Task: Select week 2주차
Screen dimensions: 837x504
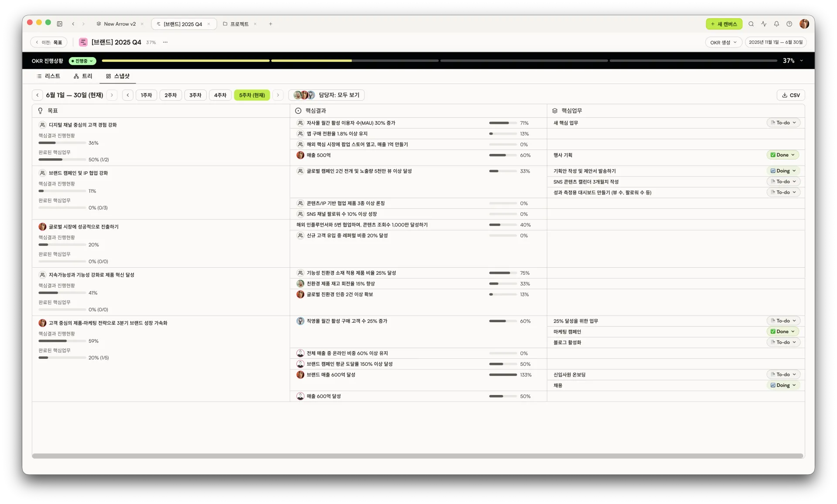Action: tap(171, 95)
